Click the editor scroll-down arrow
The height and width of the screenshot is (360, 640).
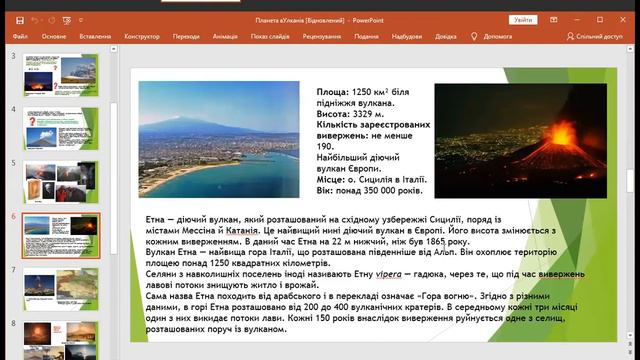point(630,335)
